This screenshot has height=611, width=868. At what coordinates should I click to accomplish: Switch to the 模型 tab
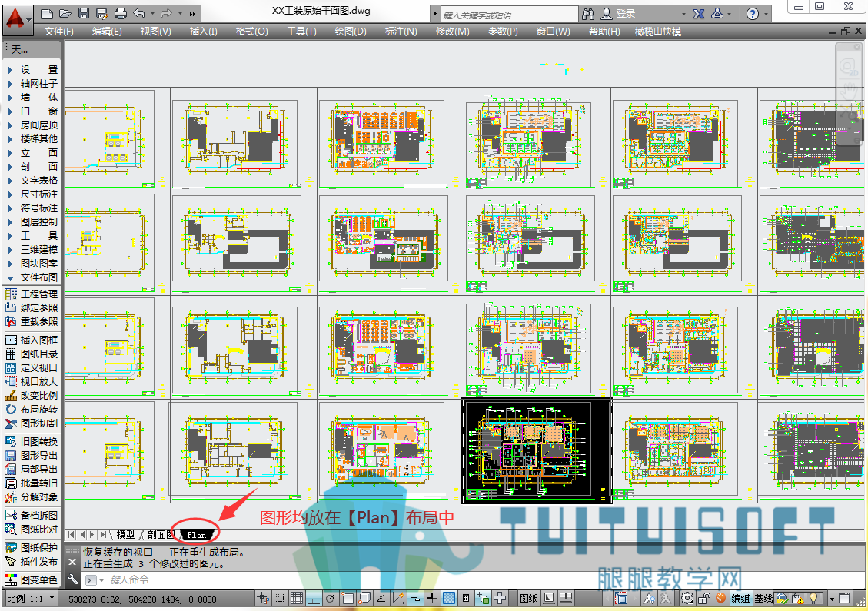click(x=125, y=535)
